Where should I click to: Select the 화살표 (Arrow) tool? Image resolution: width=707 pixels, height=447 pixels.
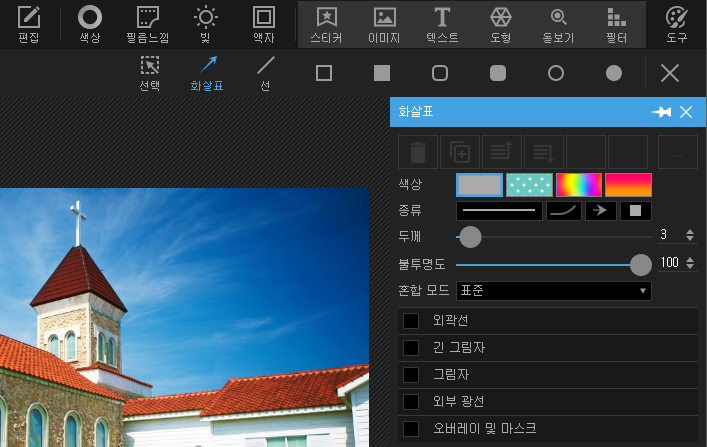point(207,73)
